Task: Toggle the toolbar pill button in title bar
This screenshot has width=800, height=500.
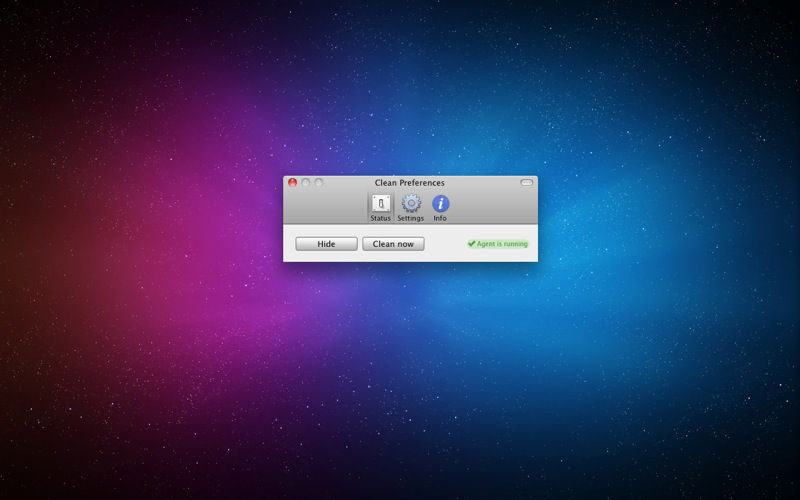Action: coord(527,182)
